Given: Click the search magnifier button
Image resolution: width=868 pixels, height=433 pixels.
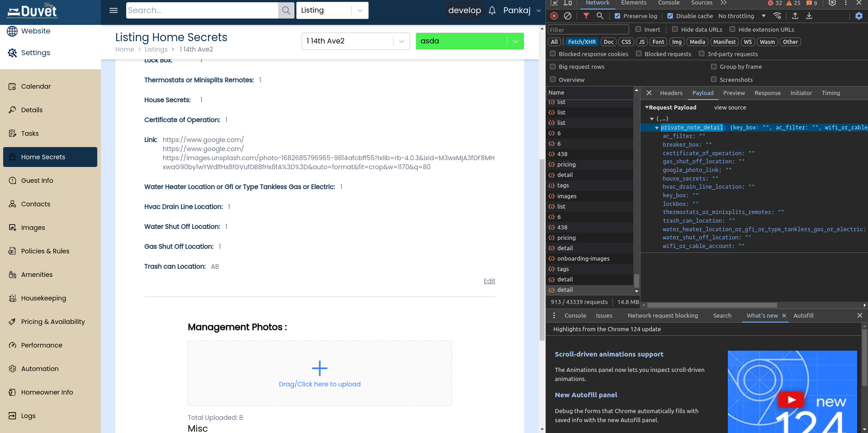Looking at the screenshot, I should point(286,10).
